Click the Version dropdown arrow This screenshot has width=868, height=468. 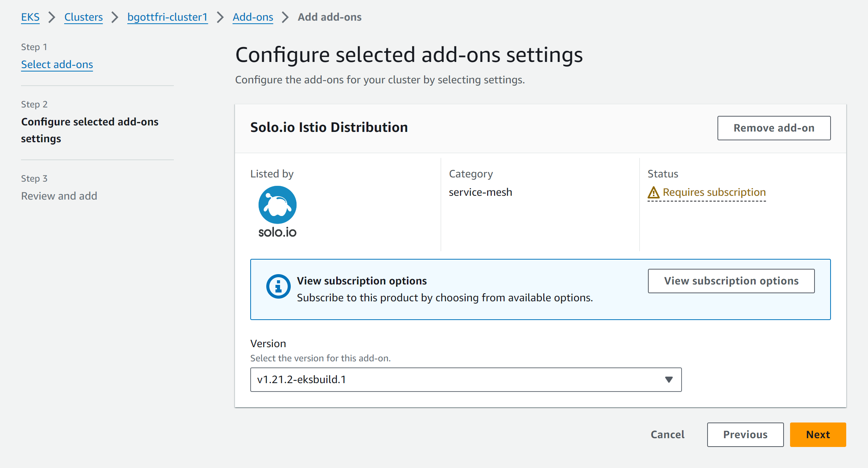coord(668,380)
